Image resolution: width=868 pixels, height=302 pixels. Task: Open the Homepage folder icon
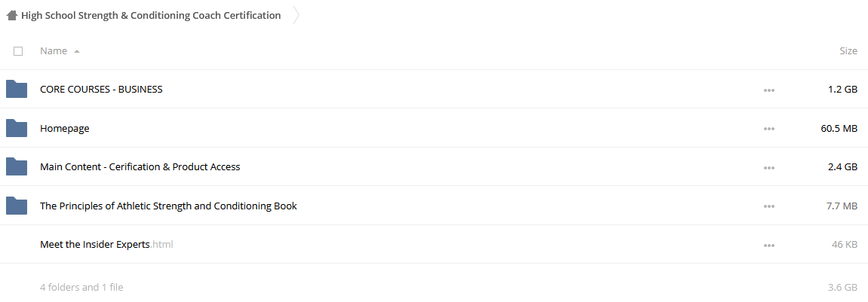pyautogui.click(x=17, y=128)
